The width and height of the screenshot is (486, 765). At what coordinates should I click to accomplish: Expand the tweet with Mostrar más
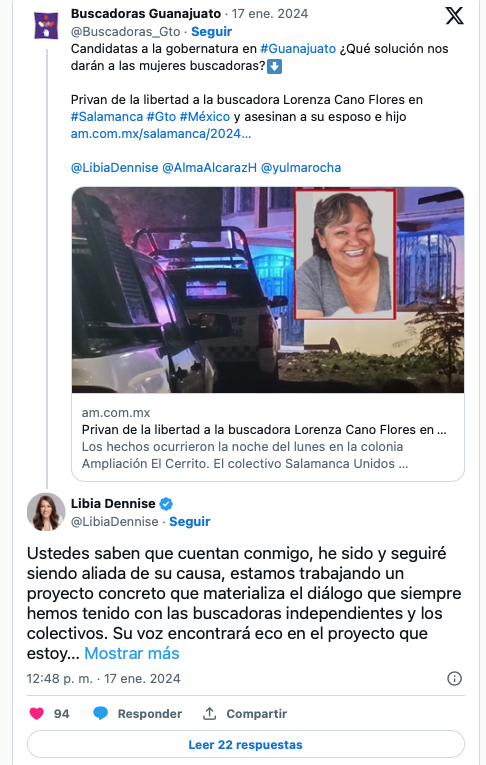point(132,653)
